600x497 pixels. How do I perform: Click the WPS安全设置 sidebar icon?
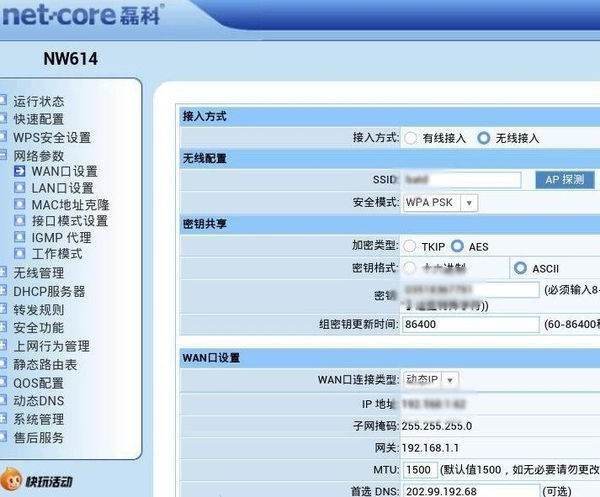click(4, 137)
